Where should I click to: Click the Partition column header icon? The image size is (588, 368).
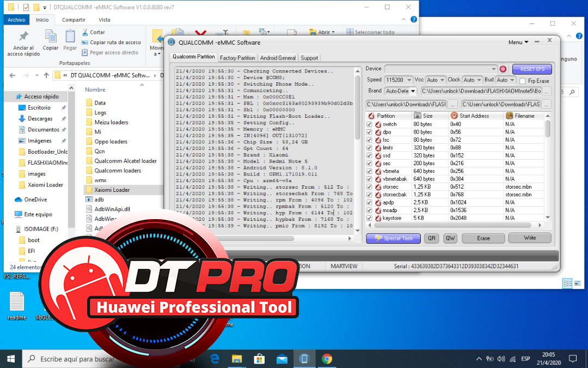(x=371, y=116)
